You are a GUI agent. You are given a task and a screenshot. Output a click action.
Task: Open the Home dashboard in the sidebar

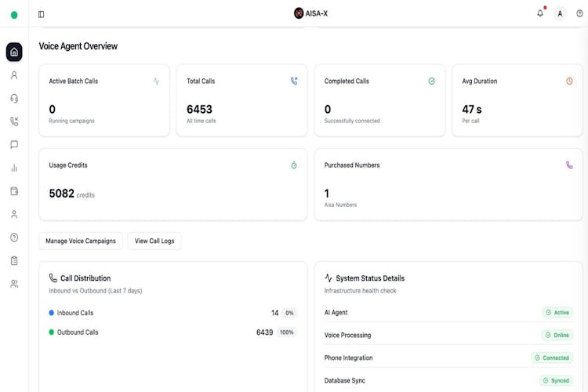tap(14, 52)
